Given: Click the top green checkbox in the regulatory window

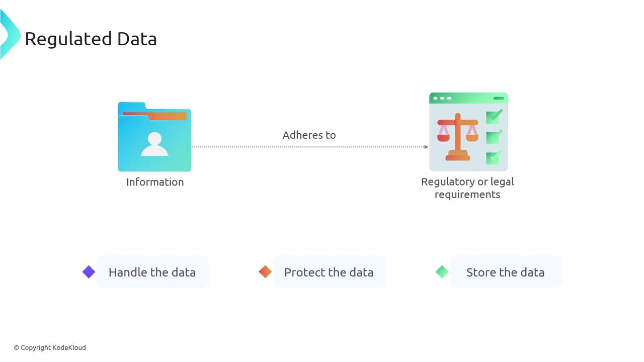Looking at the screenshot, I should (493, 117).
